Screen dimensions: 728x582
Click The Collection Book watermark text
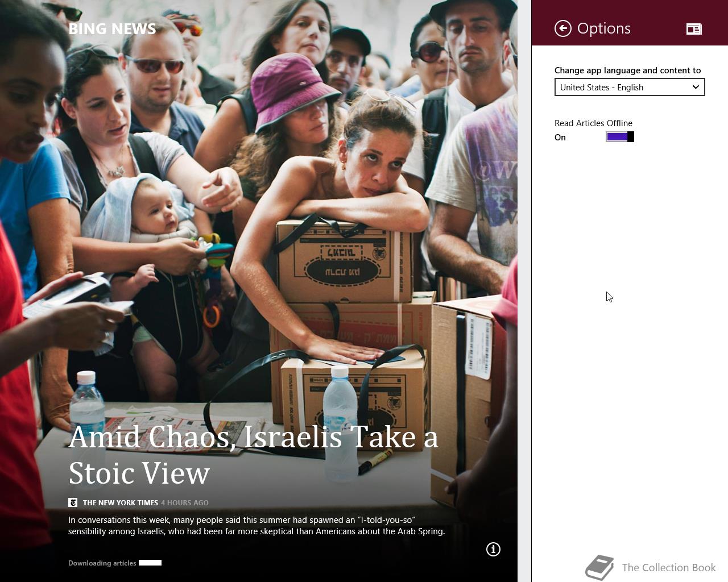[669, 567]
